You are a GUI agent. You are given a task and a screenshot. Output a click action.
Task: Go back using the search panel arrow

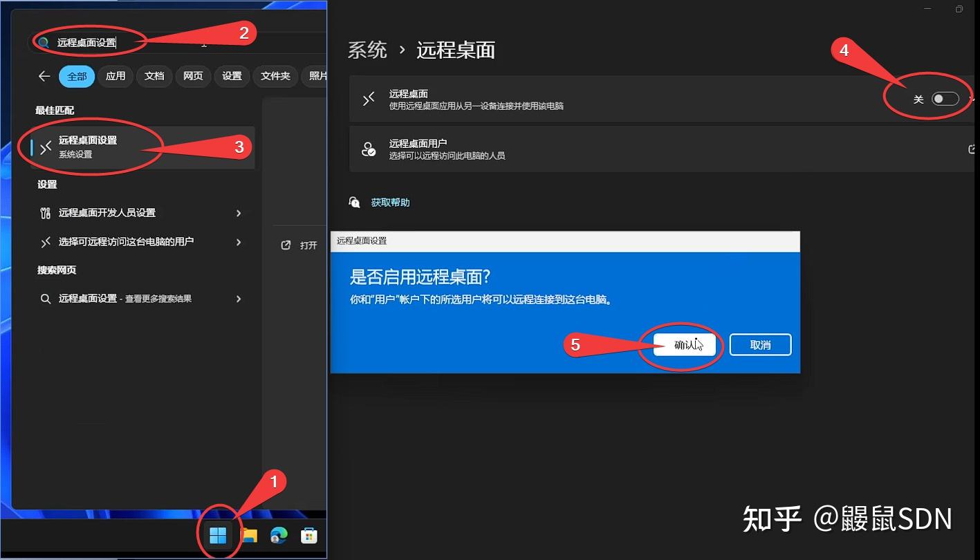pos(44,76)
